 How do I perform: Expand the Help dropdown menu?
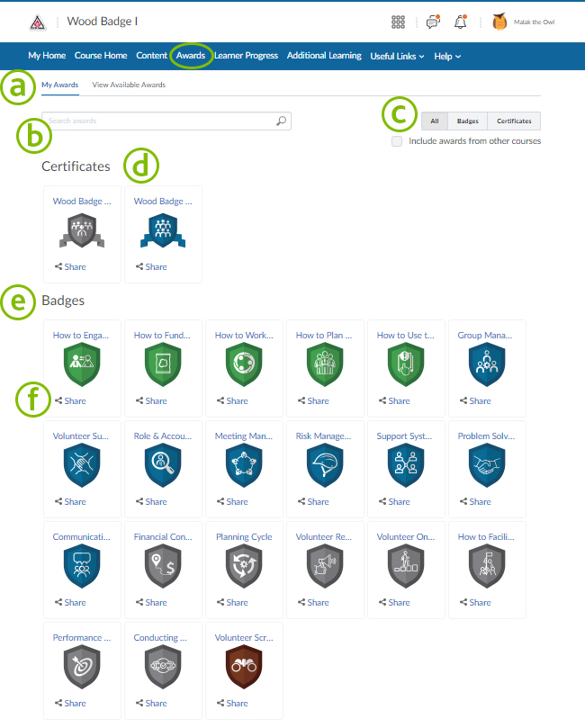click(447, 56)
